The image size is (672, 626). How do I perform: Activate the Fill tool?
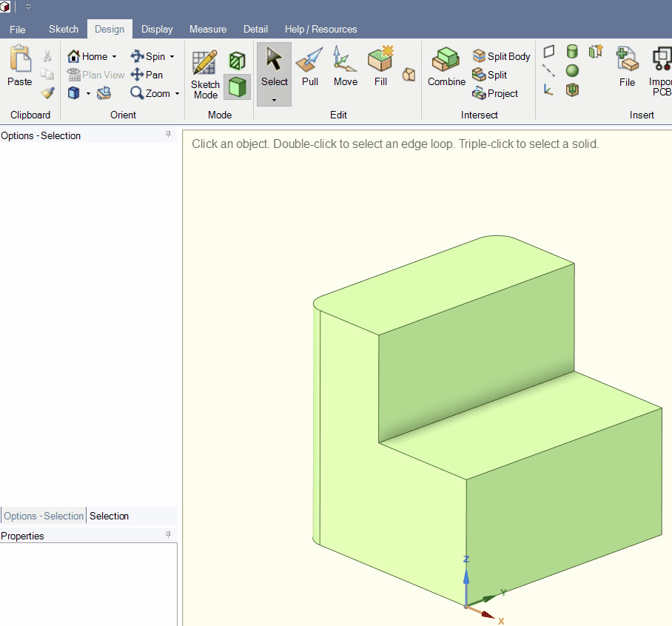(x=380, y=66)
